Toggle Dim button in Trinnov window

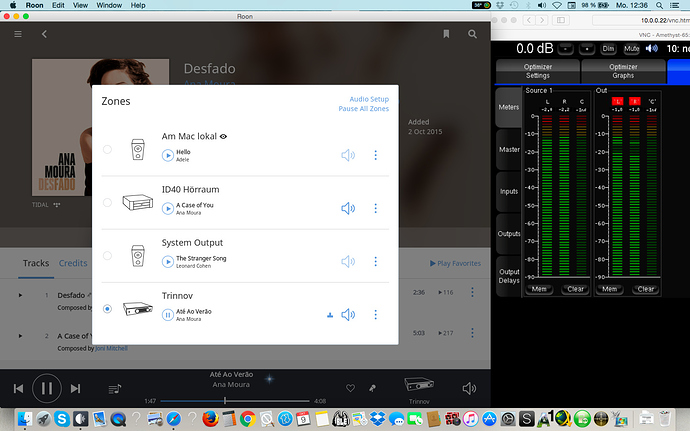point(608,49)
